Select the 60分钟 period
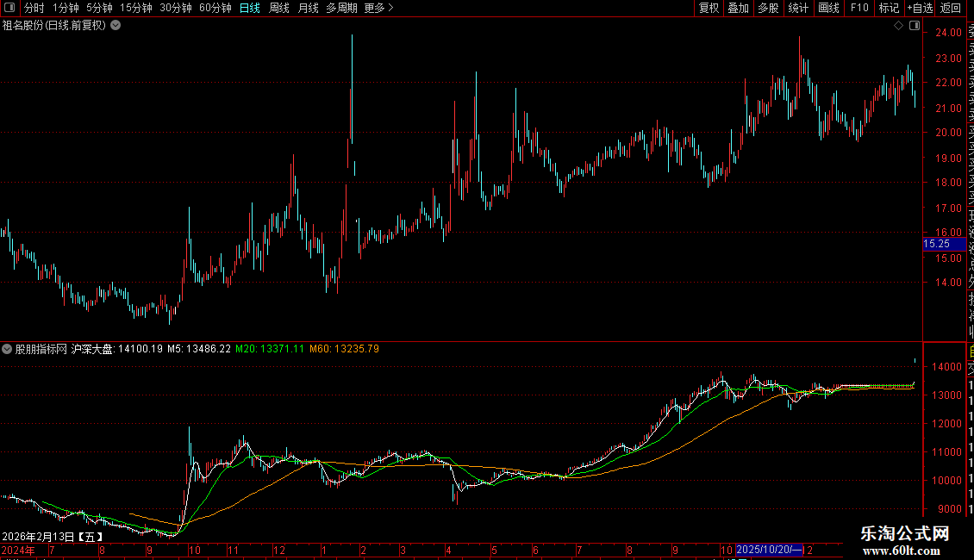 click(x=215, y=8)
